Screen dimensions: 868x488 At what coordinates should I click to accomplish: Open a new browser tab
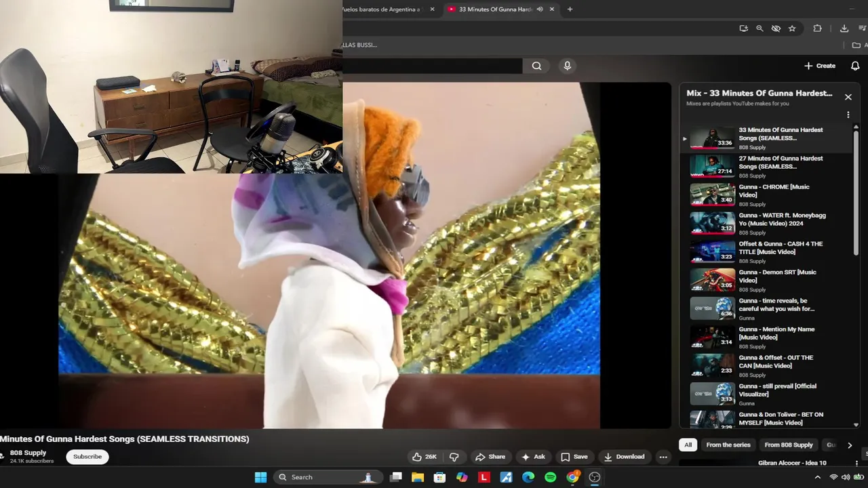coord(570,9)
